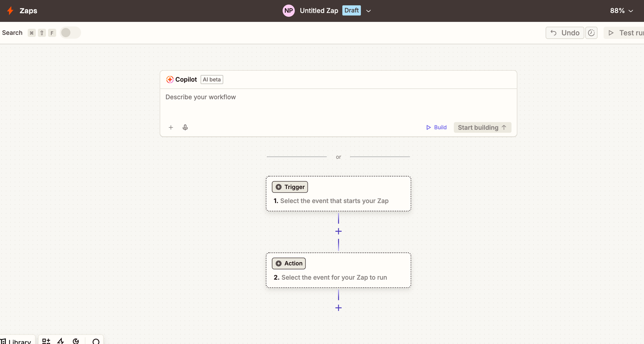Add a step below the Action block
The height and width of the screenshot is (344, 644).
tap(338, 308)
